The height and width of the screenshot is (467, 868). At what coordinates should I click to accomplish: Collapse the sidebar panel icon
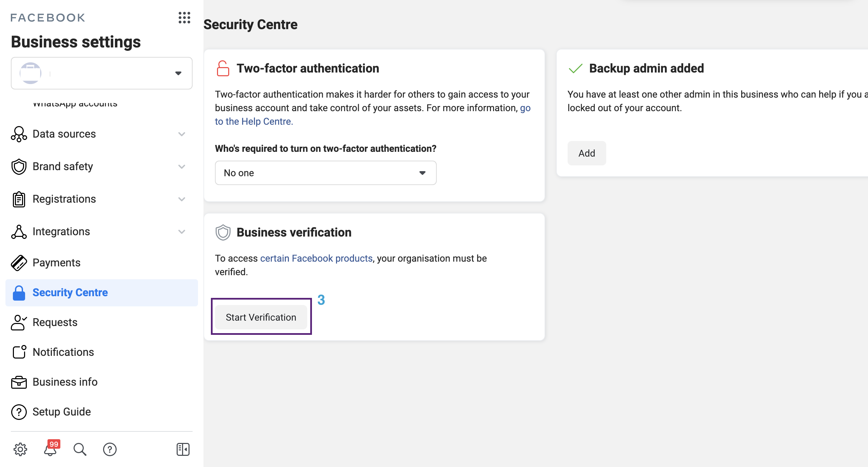click(x=183, y=449)
